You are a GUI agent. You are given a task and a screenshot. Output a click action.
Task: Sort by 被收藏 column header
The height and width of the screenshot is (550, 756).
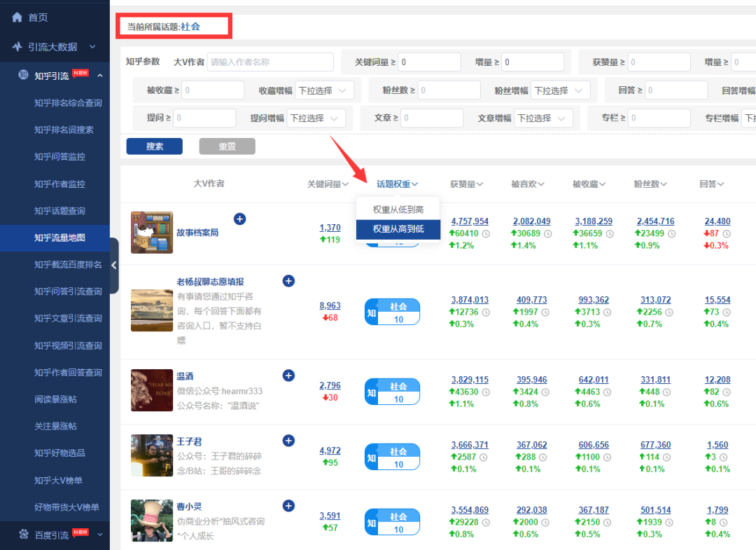(x=589, y=184)
